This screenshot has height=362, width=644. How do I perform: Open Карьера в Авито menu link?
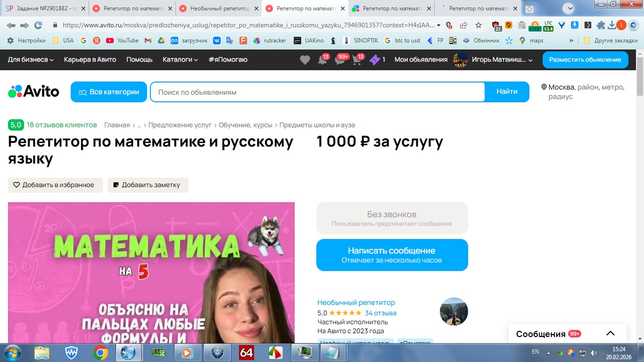tap(90, 60)
